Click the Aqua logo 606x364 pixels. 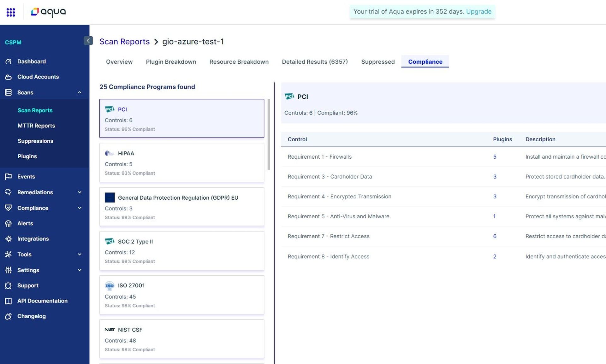[48, 12]
